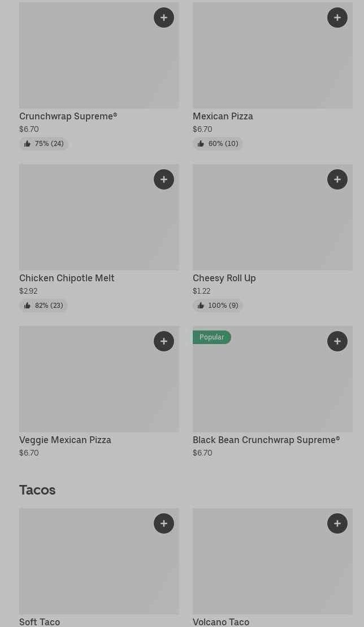This screenshot has height=627, width=364.
Task: Add Volcano Taco with plus icon
Action: [337, 523]
